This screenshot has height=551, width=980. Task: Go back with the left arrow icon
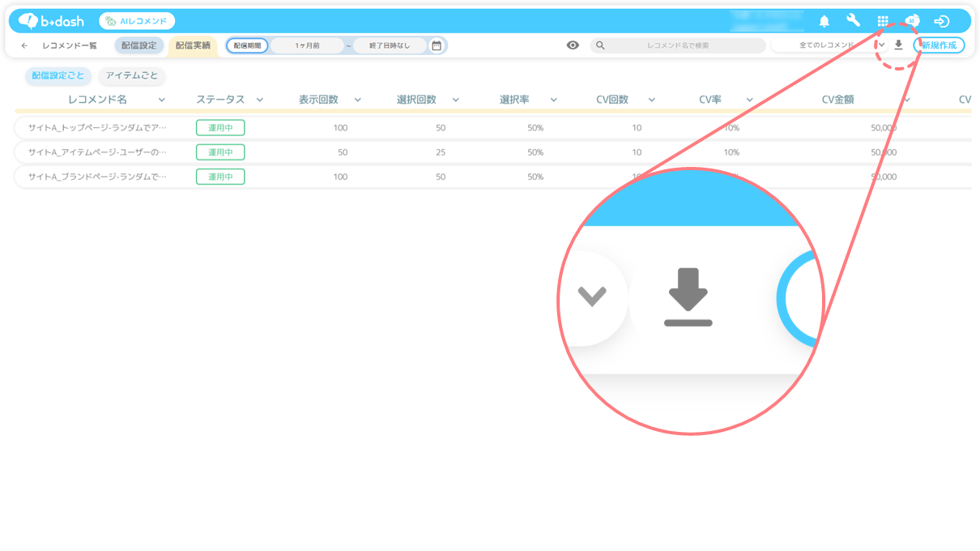click(x=24, y=45)
